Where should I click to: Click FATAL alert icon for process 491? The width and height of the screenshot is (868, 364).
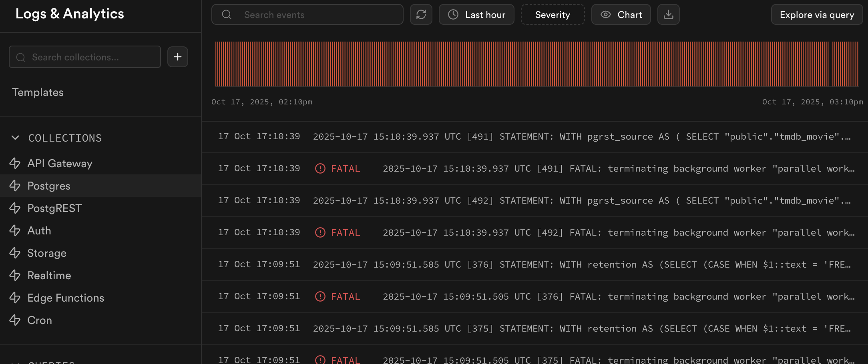coord(320,168)
